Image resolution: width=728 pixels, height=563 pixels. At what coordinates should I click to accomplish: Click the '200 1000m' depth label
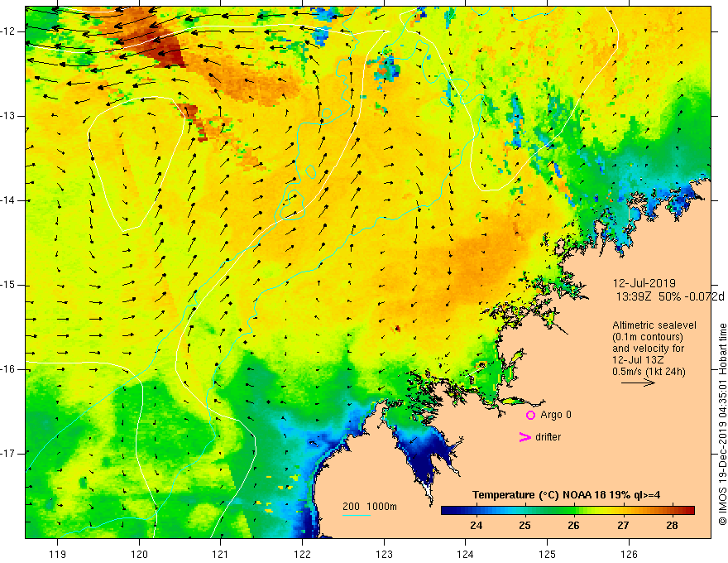pyautogui.click(x=370, y=507)
